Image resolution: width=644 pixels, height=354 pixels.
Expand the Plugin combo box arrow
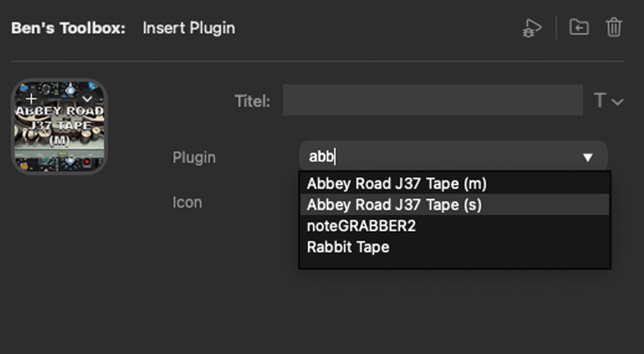click(588, 157)
